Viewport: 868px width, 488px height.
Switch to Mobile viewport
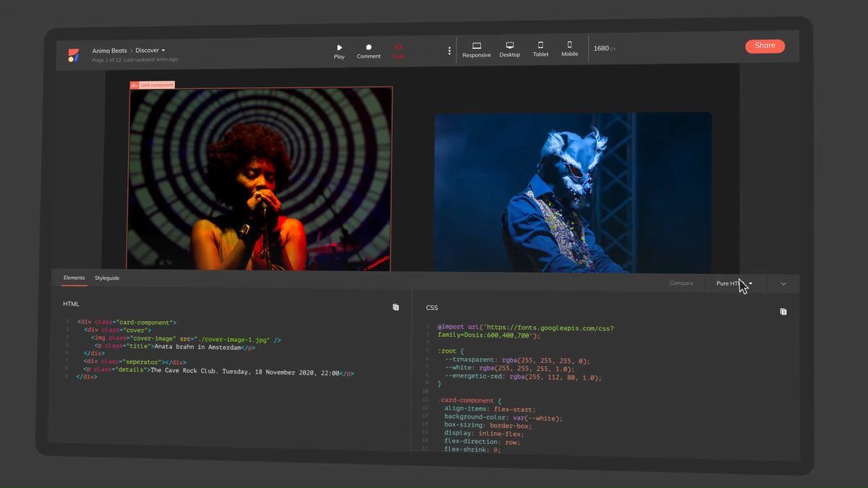(x=569, y=49)
